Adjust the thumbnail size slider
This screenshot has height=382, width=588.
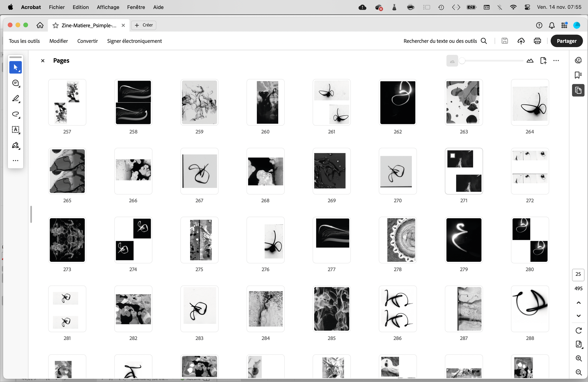tap(462, 61)
